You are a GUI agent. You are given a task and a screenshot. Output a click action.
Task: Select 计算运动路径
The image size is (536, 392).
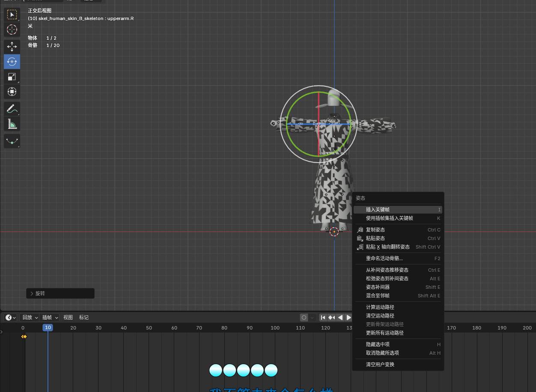pos(398,307)
